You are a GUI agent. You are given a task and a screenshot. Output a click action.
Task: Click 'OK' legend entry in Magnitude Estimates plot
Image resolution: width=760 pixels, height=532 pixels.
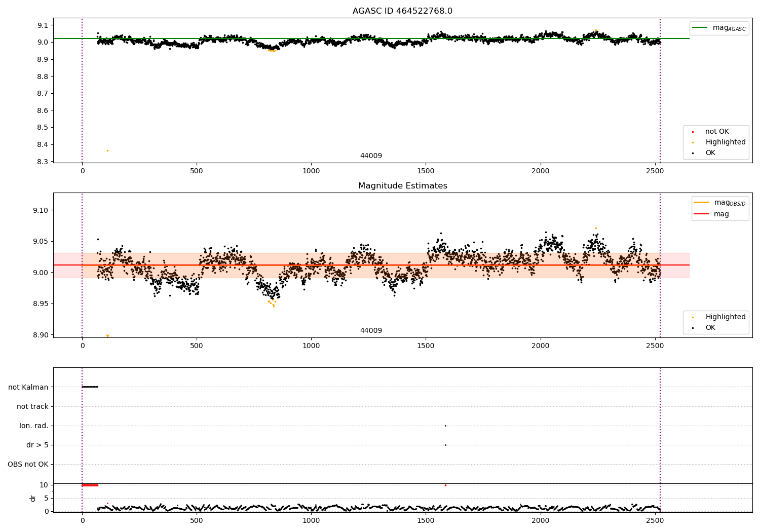(x=710, y=328)
